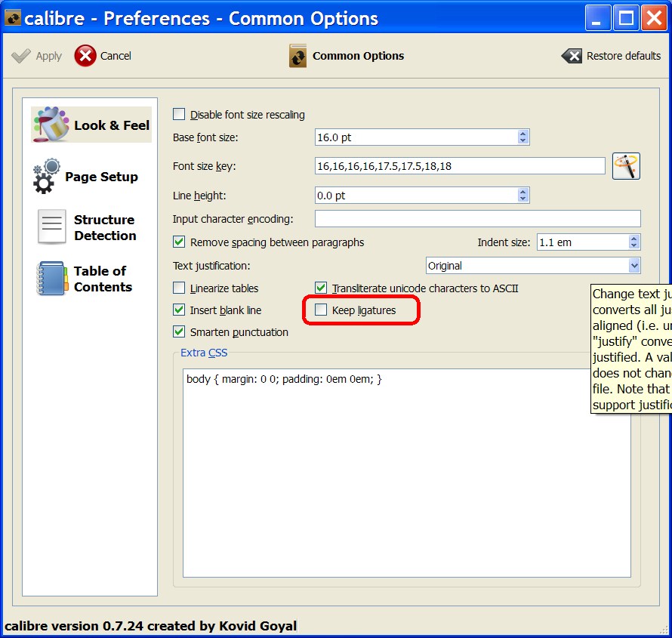Uncheck the Insert blank line option

179,310
